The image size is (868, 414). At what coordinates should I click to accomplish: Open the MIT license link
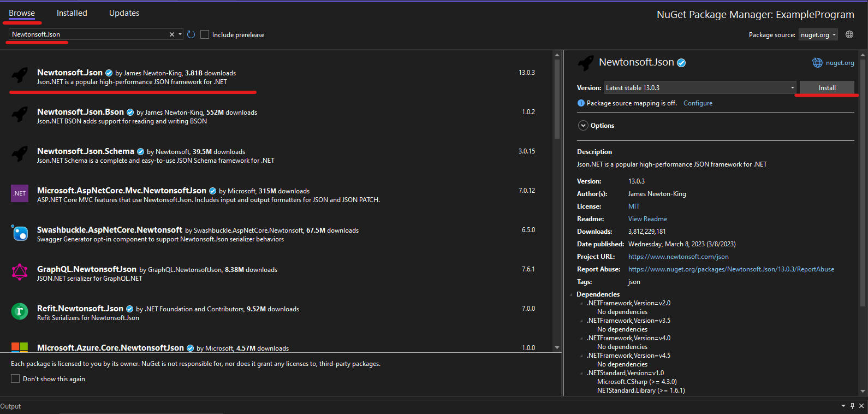(x=634, y=206)
